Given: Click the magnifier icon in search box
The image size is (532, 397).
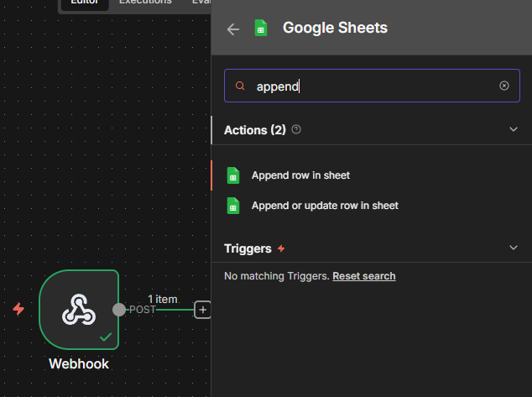Looking at the screenshot, I should pos(240,86).
